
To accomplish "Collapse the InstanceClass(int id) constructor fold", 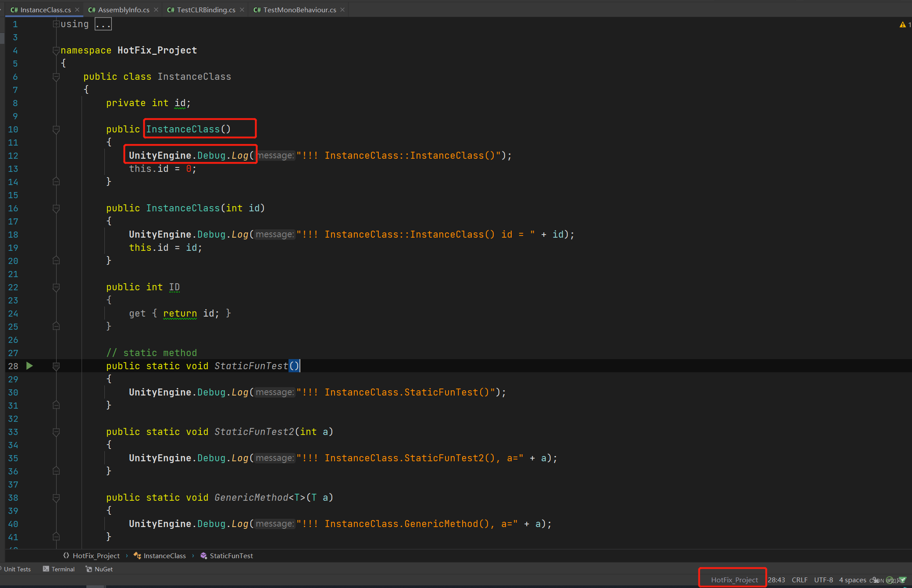I will (56, 208).
